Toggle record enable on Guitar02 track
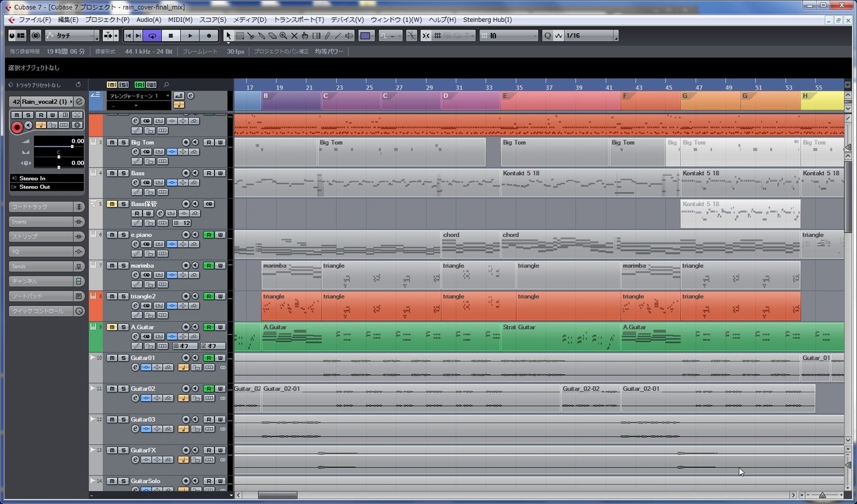This screenshot has height=504, width=857. click(186, 389)
